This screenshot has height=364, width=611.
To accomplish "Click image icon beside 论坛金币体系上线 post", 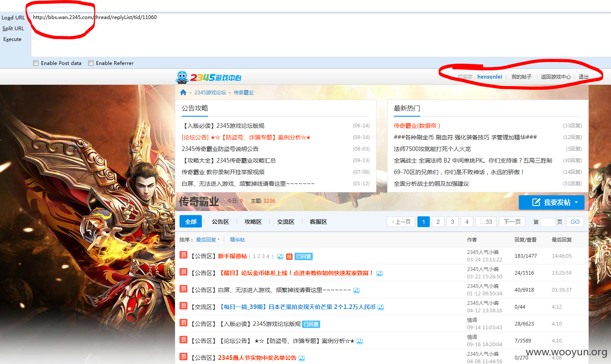I will [x=379, y=273].
